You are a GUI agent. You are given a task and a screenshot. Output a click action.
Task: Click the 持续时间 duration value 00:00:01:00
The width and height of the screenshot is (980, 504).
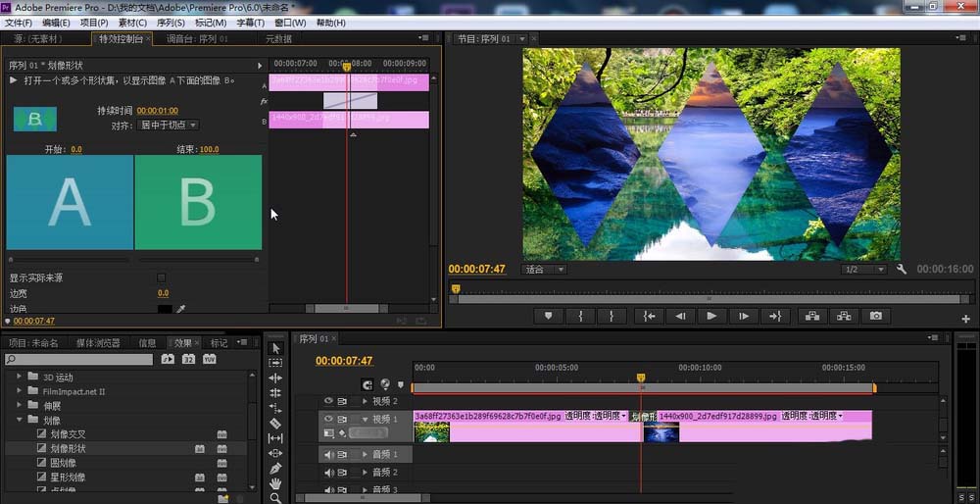click(x=157, y=111)
